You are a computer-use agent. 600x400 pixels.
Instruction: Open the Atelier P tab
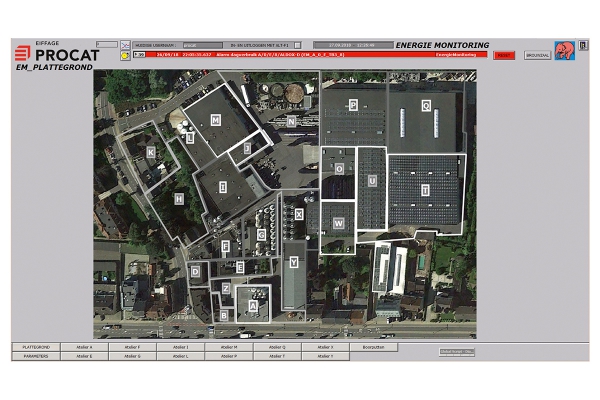click(229, 356)
